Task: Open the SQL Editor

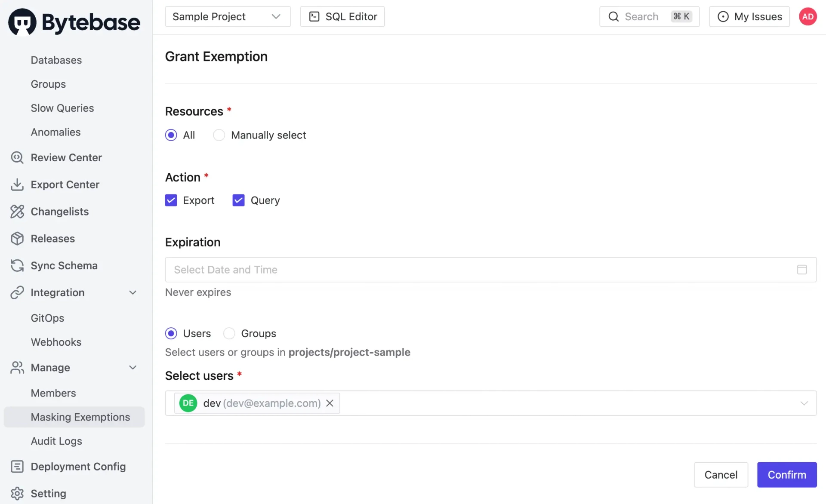Action: pyautogui.click(x=342, y=16)
